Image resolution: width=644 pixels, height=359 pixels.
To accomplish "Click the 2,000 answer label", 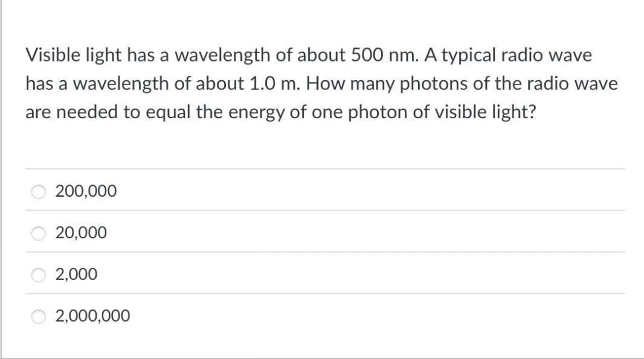I will coord(76,274).
